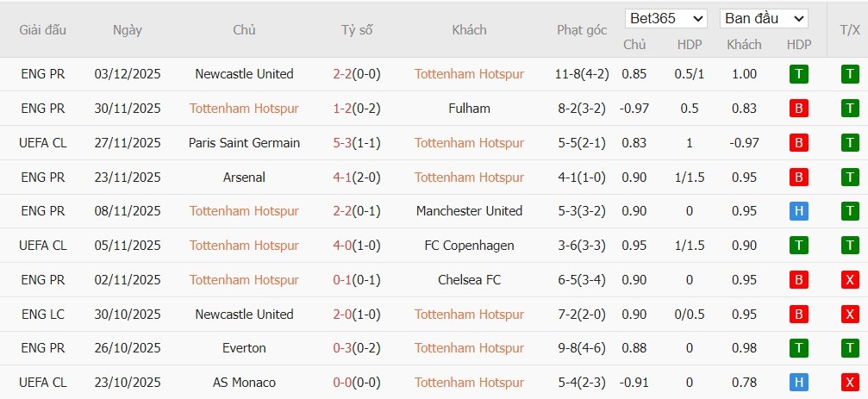Viewport: 868px width, 399px height.
Task: Click the red X badge in AS Monaco row
Action: (850, 383)
